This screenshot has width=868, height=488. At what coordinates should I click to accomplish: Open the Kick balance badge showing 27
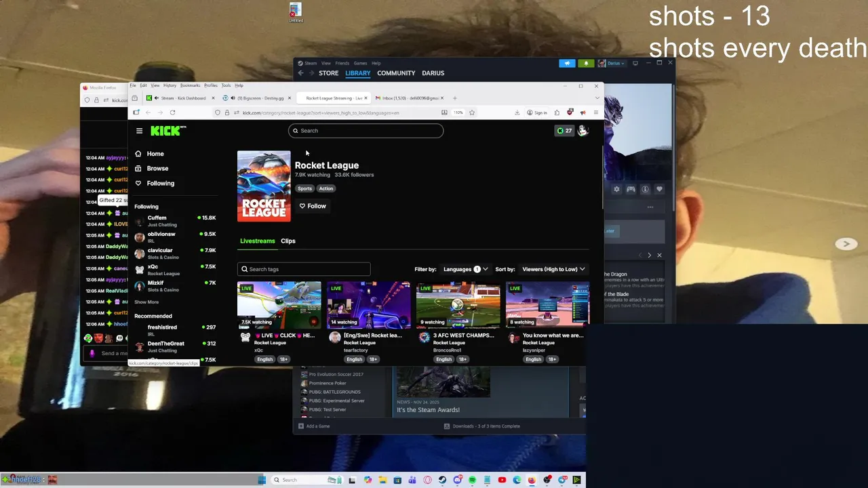[564, 131]
